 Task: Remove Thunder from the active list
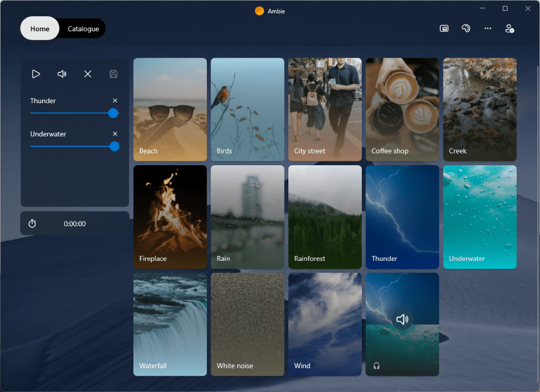115,100
